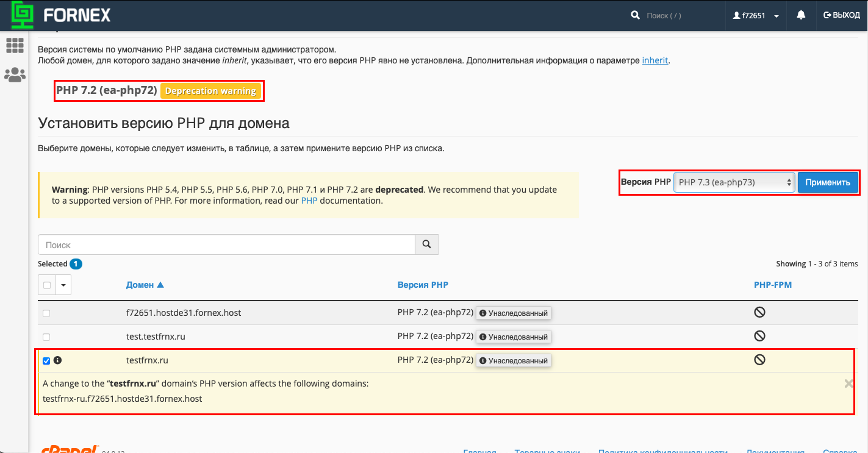Click Унаследованный badge for test.testfrnx.ru
The width and height of the screenshot is (868, 453).
(x=514, y=337)
